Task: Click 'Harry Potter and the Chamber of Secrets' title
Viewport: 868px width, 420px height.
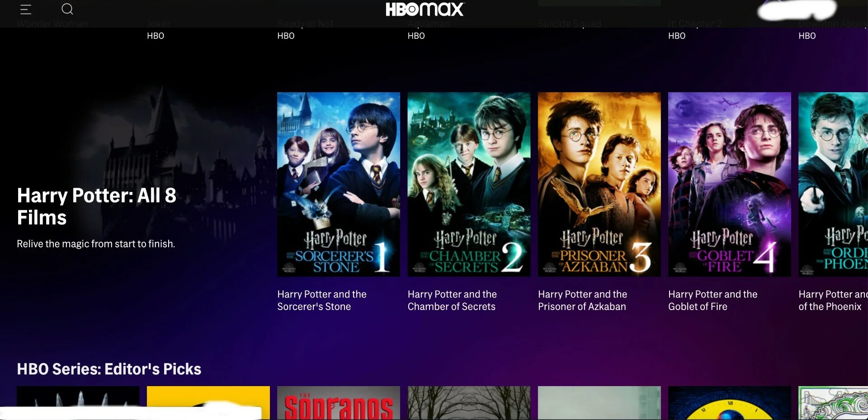Action: tap(452, 300)
